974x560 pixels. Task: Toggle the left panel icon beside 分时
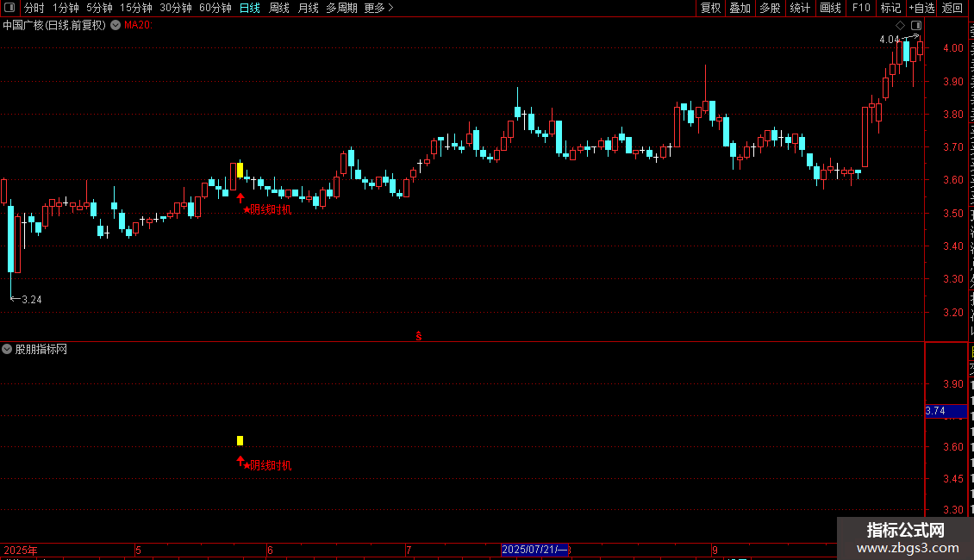click(10, 8)
